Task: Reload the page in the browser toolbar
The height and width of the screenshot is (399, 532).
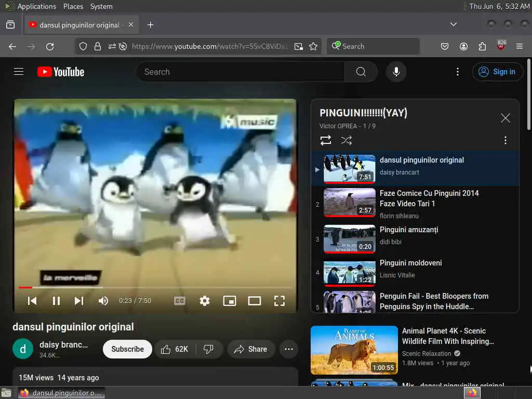Action: click(50, 46)
